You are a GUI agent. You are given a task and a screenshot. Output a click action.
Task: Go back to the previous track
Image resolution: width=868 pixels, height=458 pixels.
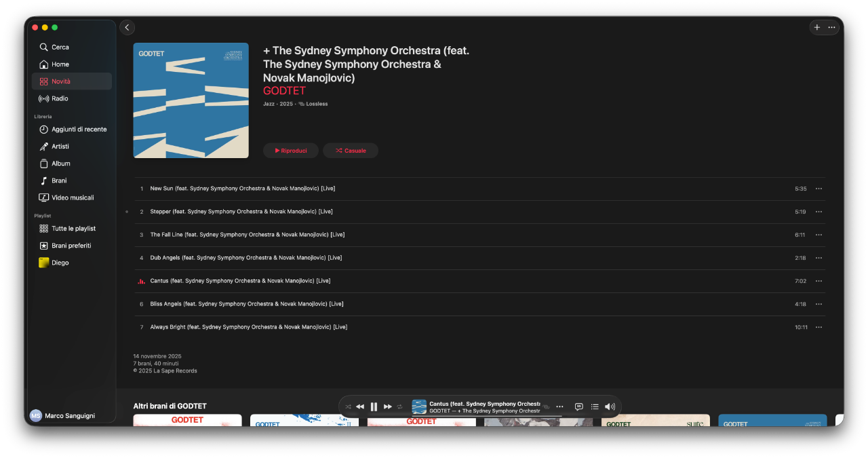360,406
